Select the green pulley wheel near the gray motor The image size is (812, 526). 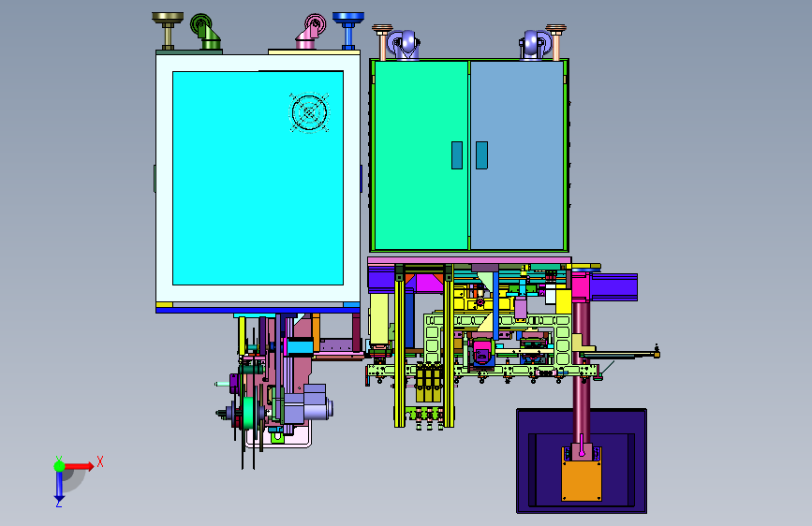(248, 413)
